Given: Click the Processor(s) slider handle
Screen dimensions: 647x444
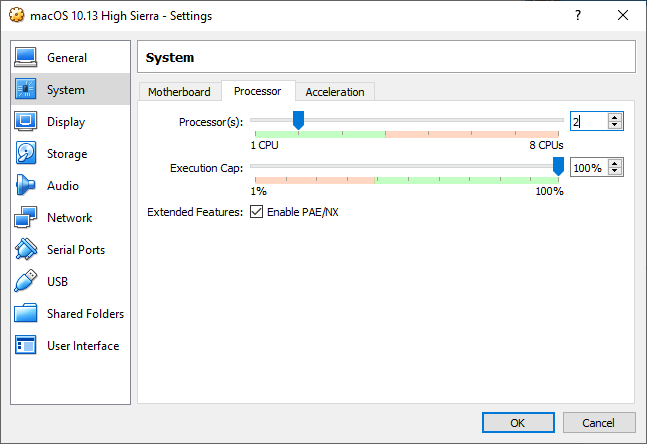Looking at the screenshot, I should [298, 120].
